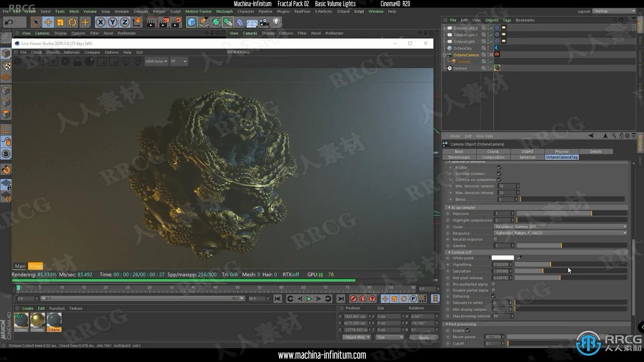Click the Render View clapperboard icon
644x362 pixels.
tap(151, 22)
